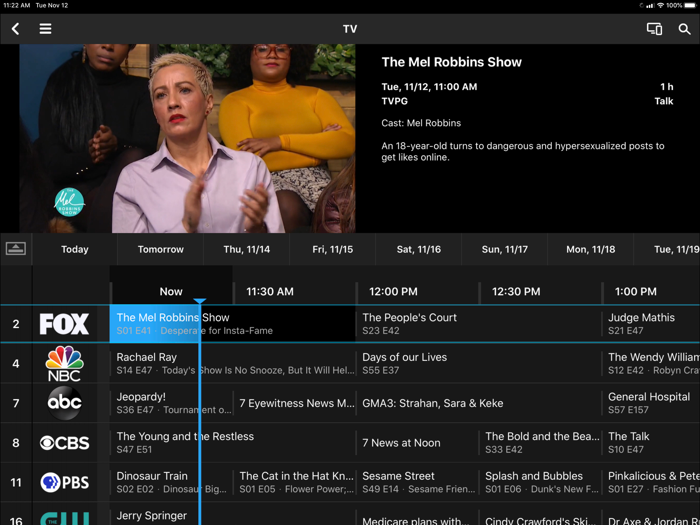
Task: Open 7 Eyewitness News listing
Action: [x=294, y=403]
